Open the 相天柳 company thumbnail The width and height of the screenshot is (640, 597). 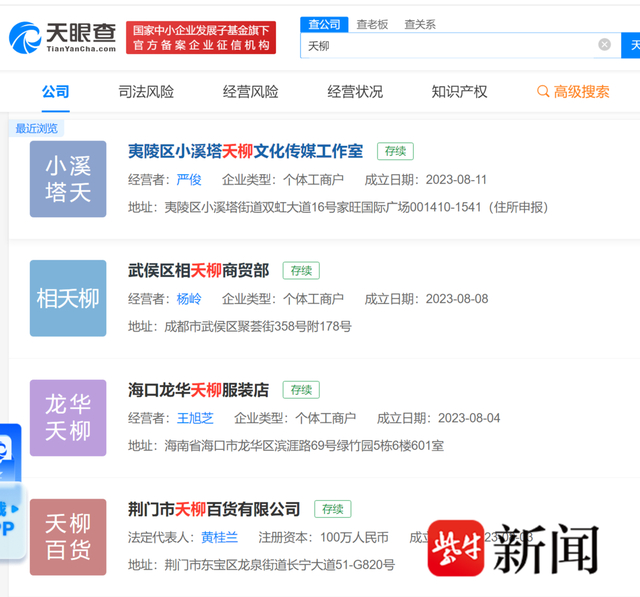coord(68,298)
